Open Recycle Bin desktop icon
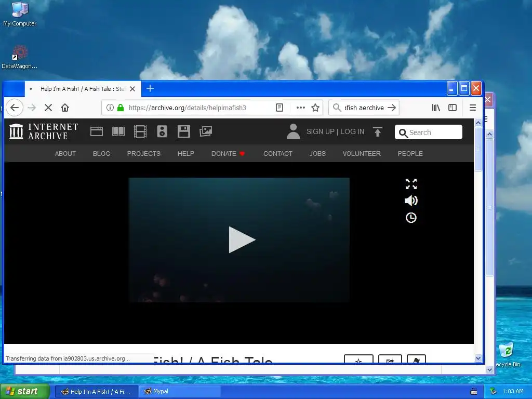The width and height of the screenshot is (532, 399). 508,355
